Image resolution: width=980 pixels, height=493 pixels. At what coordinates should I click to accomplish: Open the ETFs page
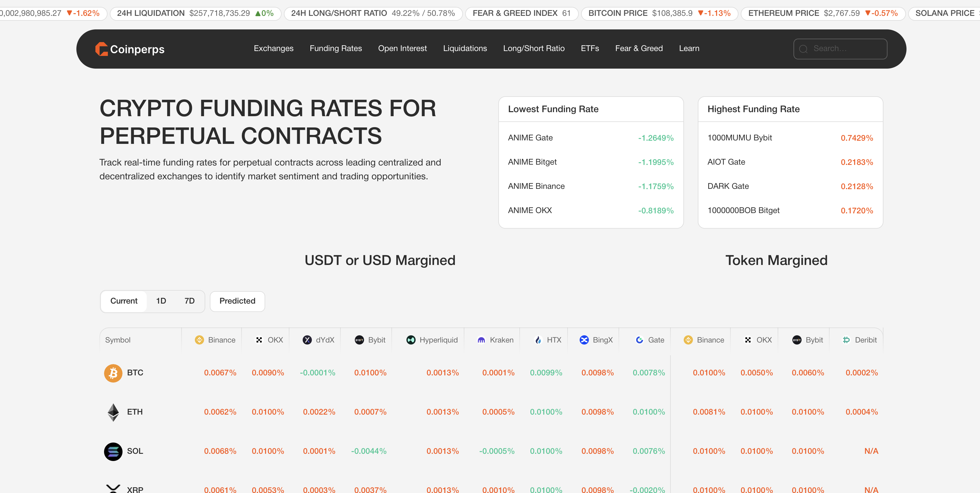pos(590,48)
